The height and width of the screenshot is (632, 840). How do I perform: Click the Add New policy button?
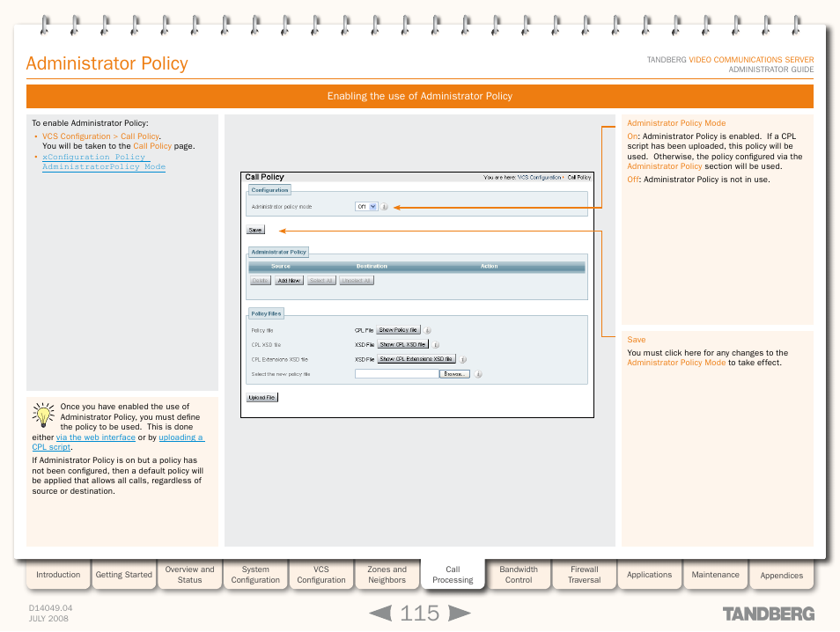290,281
